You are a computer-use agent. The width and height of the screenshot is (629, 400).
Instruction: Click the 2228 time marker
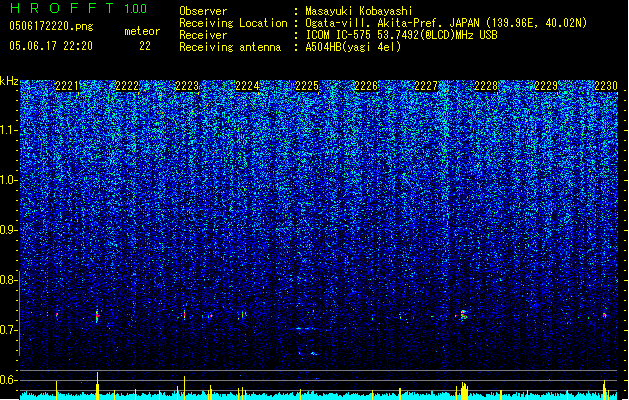click(x=486, y=86)
